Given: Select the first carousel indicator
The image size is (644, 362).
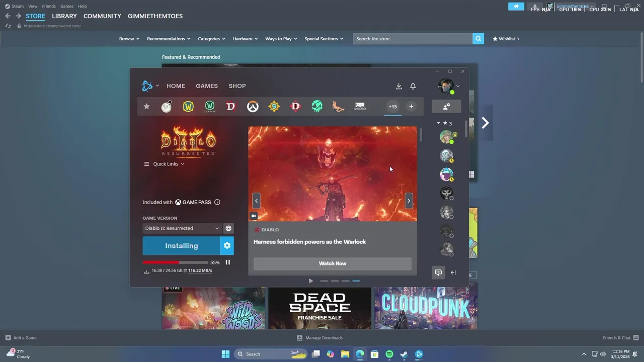Looking at the screenshot, I should coord(324,281).
